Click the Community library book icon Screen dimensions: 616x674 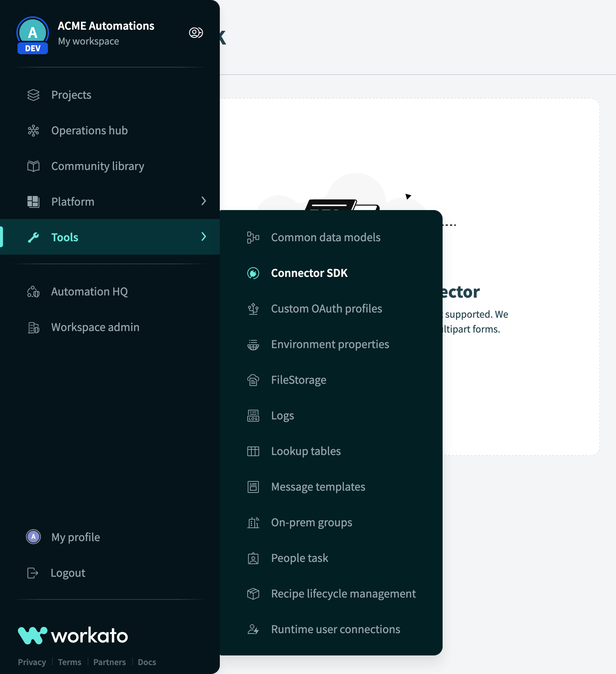point(33,166)
